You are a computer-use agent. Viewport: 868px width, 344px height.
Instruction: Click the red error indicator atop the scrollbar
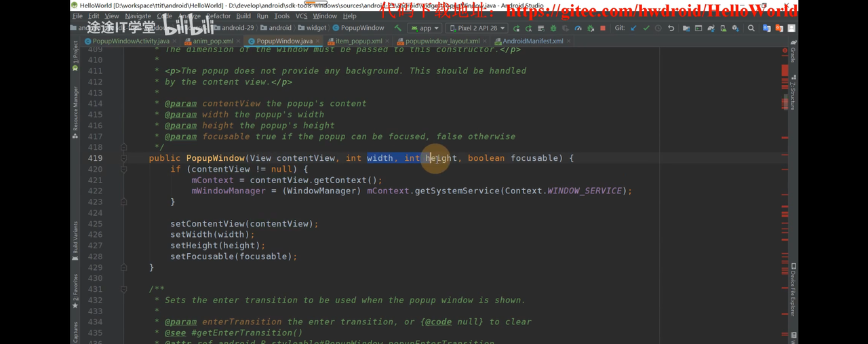tap(785, 51)
